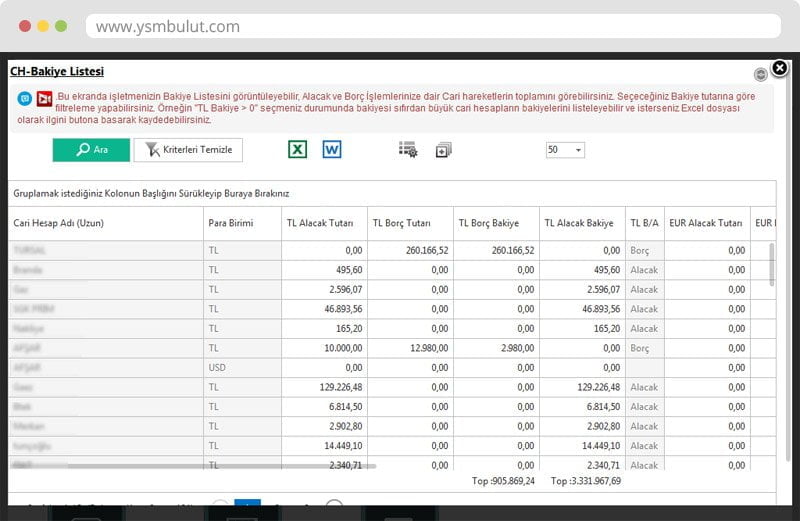Click the Ara search button
Screen dimensions: 800x521
92,150
